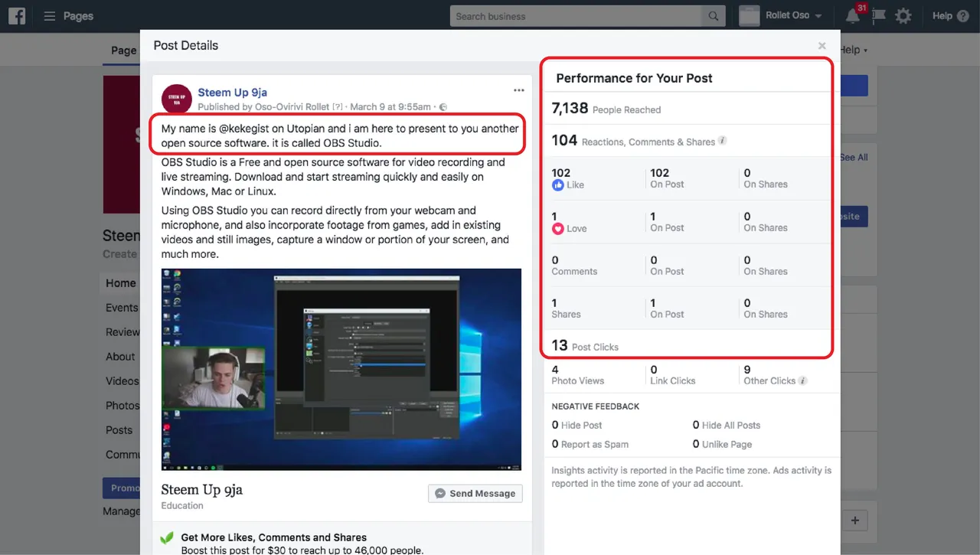
Task: Click info icon beside Reactions, Comments & Shares
Action: tap(722, 141)
